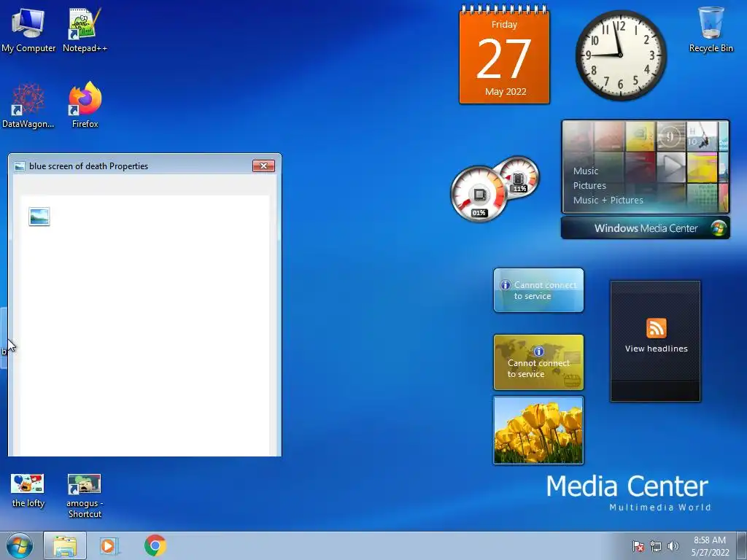The image size is (747, 560).
Task: Close the blue screen of death Properties window
Action: coord(263,166)
